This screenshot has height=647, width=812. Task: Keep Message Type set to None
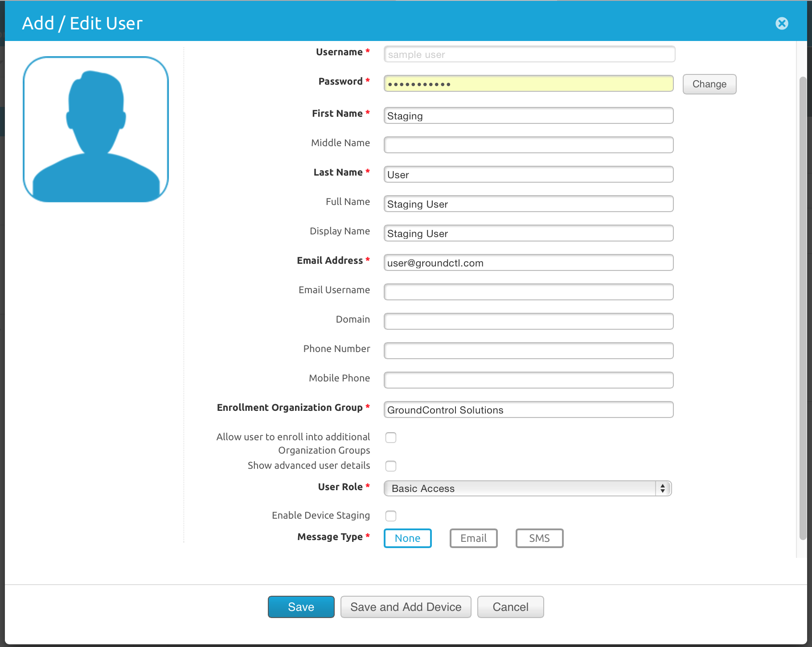pyautogui.click(x=407, y=538)
